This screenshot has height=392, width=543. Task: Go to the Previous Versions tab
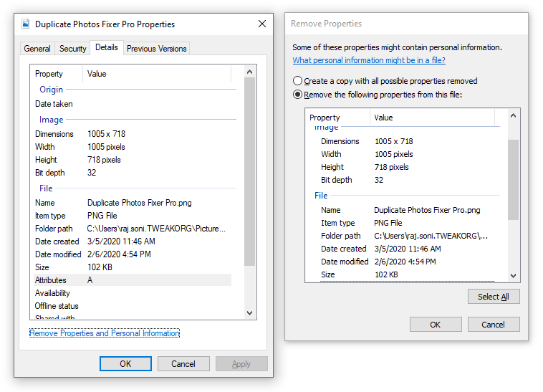tap(157, 49)
